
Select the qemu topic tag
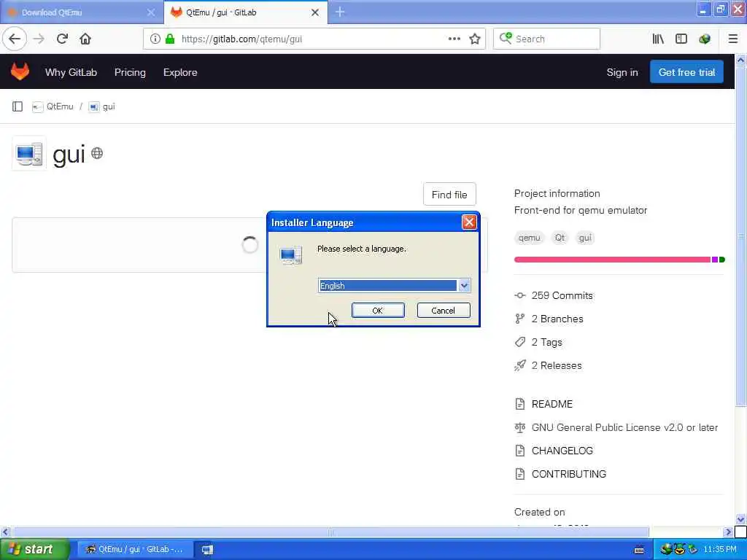pos(529,238)
